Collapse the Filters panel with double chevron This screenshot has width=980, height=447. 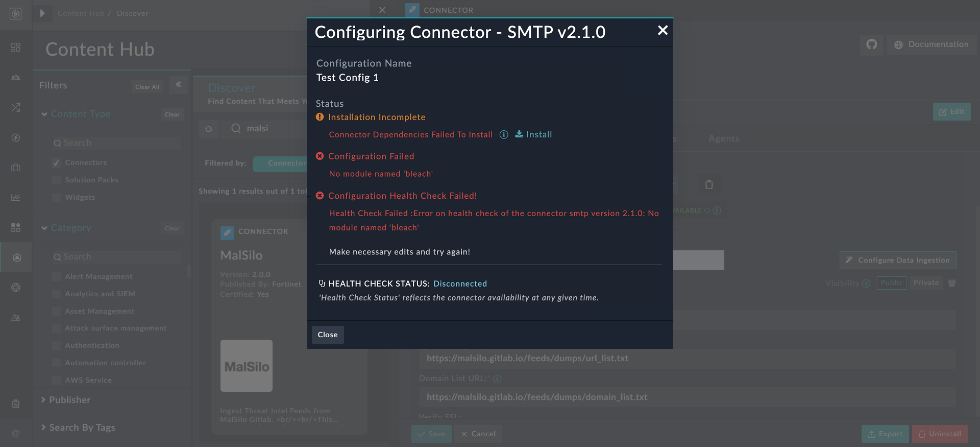[179, 85]
